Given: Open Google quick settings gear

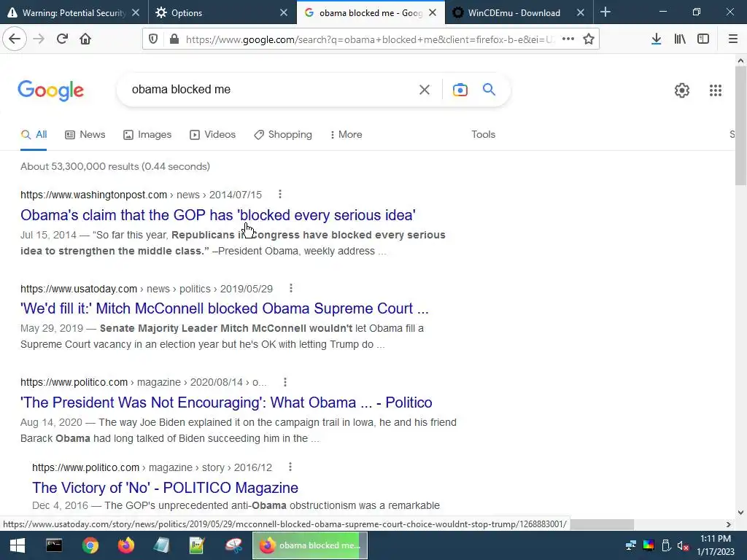Looking at the screenshot, I should coord(682,90).
